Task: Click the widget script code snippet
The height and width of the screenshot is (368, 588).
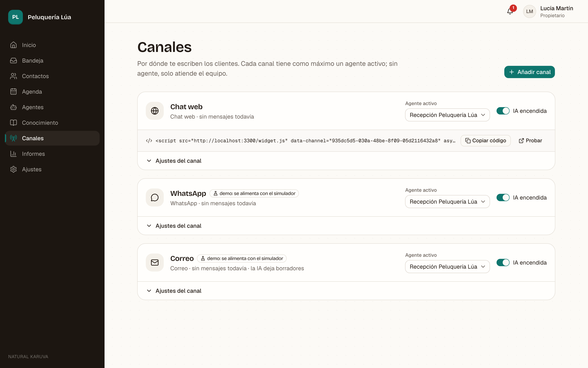Action: (305, 141)
